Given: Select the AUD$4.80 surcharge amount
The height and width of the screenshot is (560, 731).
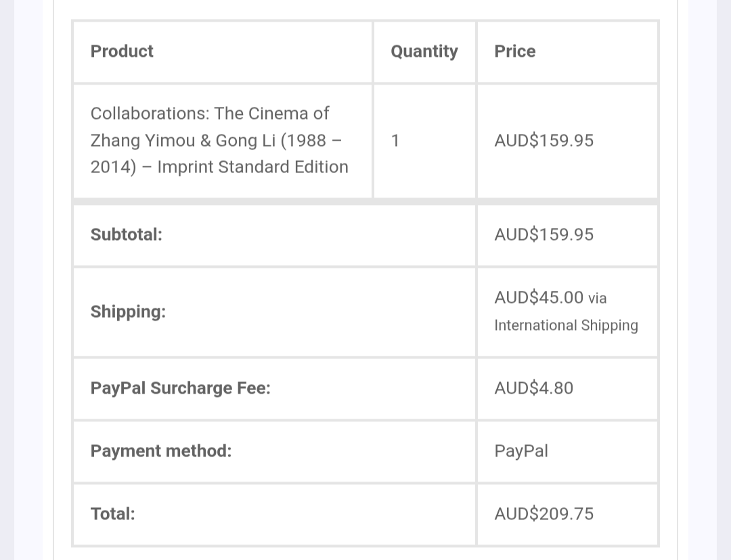Looking at the screenshot, I should (x=534, y=388).
